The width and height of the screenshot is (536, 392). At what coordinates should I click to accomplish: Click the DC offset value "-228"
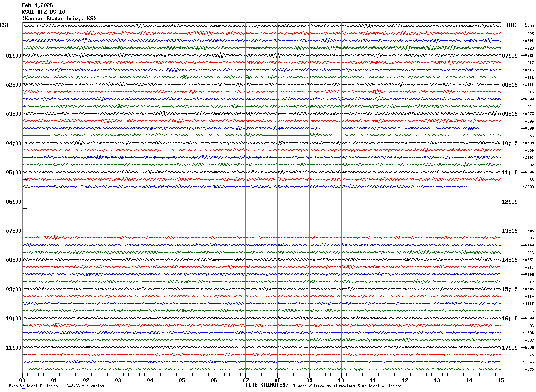(529, 48)
